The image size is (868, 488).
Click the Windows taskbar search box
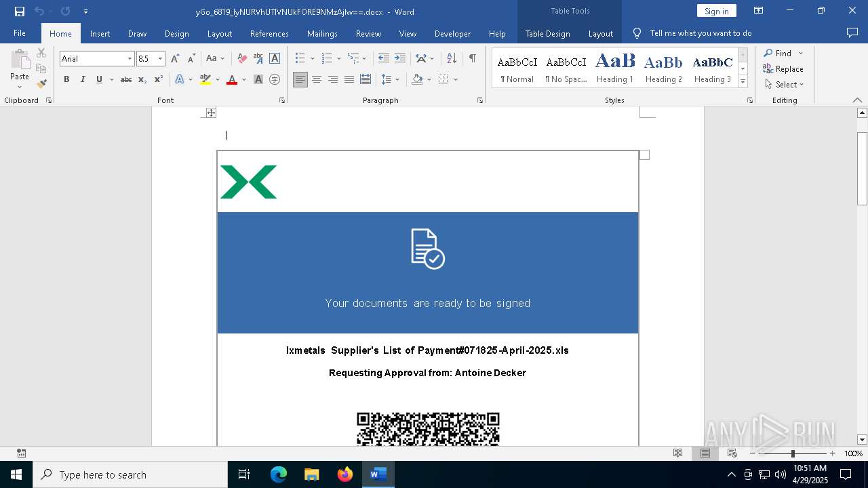tap(130, 474)
